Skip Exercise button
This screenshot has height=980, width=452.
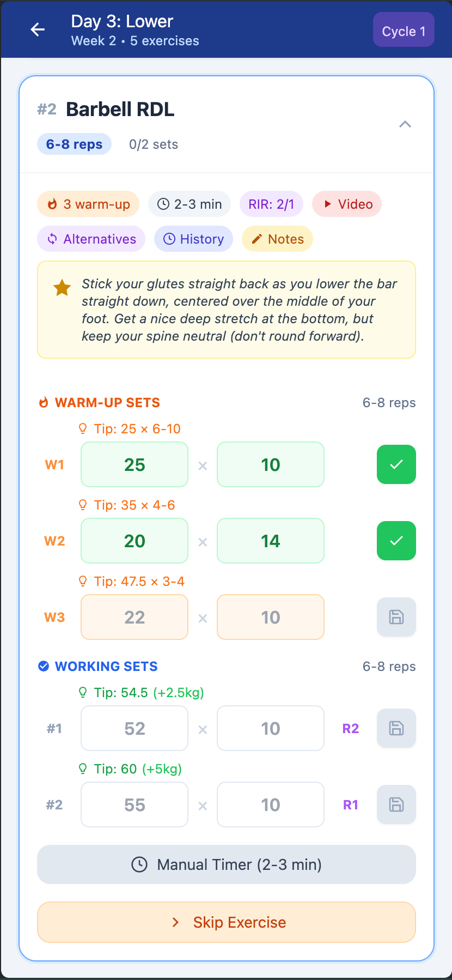coord(226,922)
